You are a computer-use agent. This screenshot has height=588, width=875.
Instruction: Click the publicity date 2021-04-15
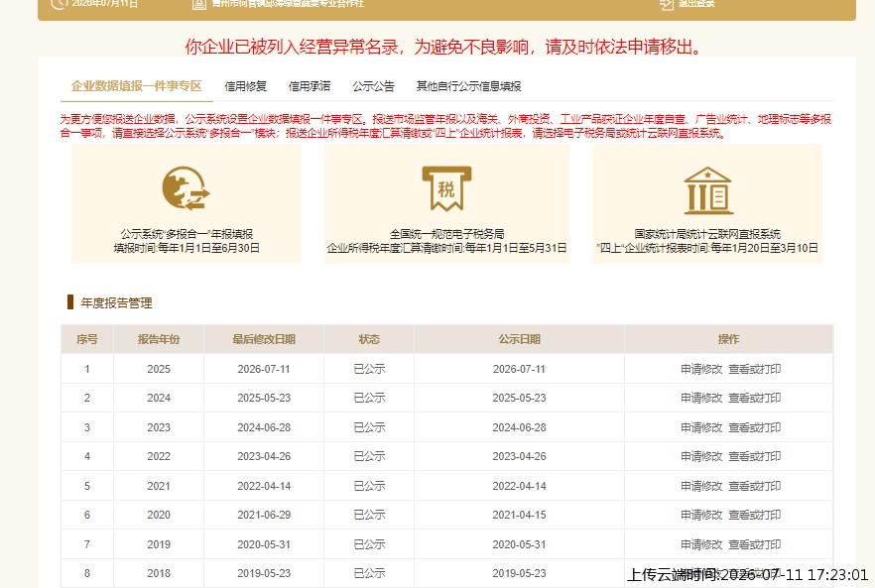click(520, 515)
